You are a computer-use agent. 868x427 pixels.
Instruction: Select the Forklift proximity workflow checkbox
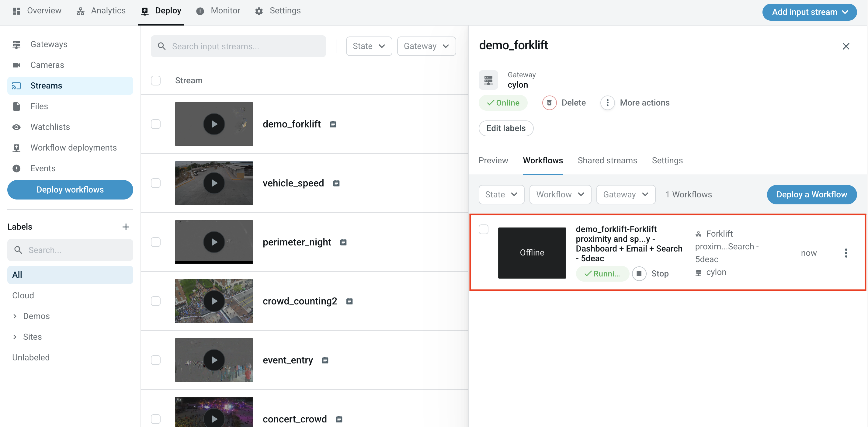(484, 229)
